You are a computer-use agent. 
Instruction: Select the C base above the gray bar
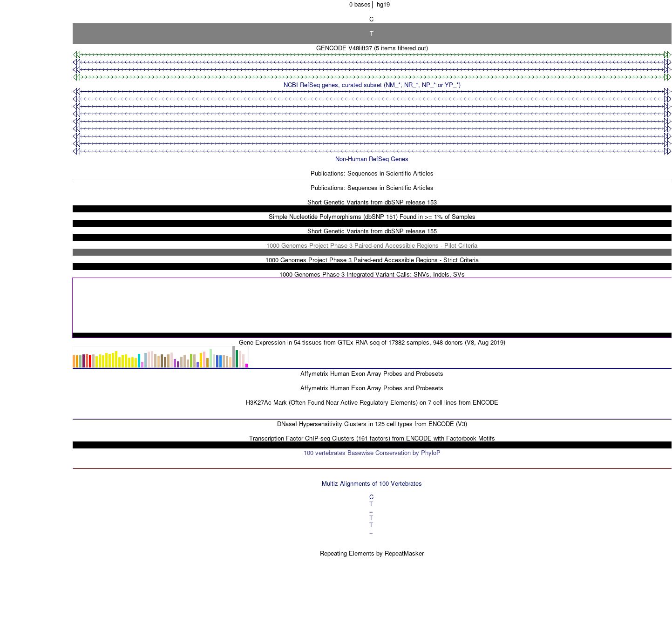point(371,19)
